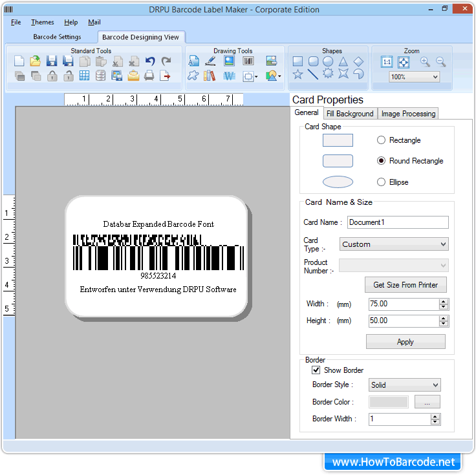Uncheck the Show Border checkbox

click(316, 370)
